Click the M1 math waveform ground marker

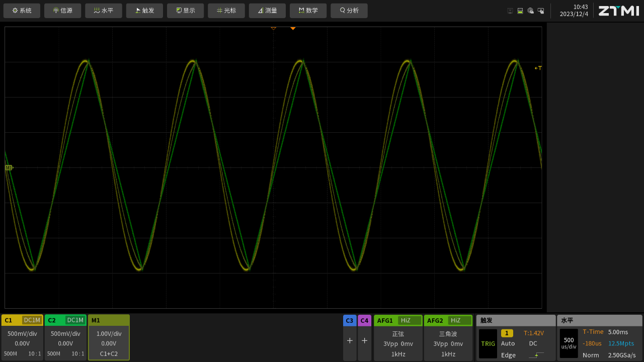(x=9, y=167)
